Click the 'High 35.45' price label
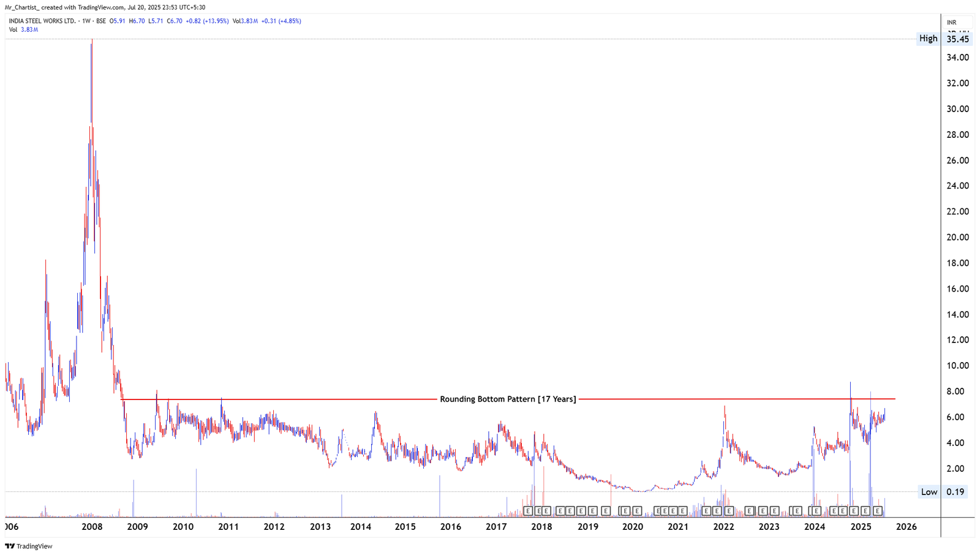Viewport: 980px width, 555px height. click(x=942, y=38)
